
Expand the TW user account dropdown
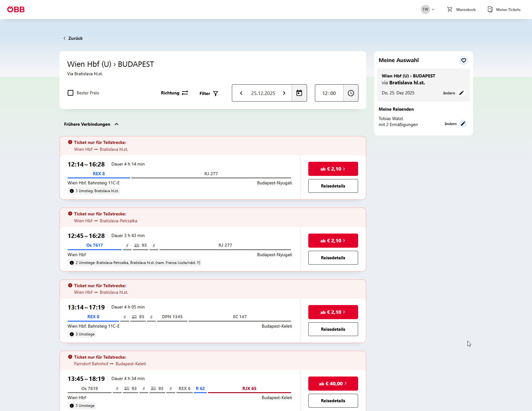tap(428, 9)
